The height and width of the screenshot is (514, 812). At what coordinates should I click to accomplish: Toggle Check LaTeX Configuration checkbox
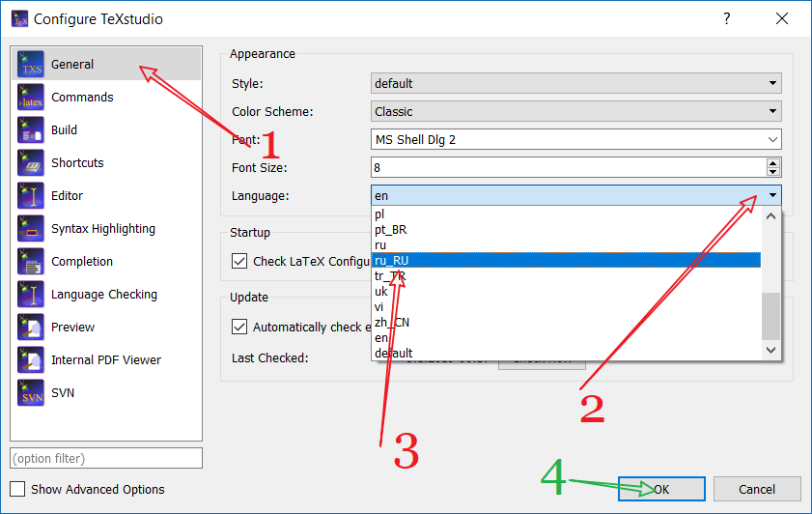pyautogui.click(x=239, y=261)
